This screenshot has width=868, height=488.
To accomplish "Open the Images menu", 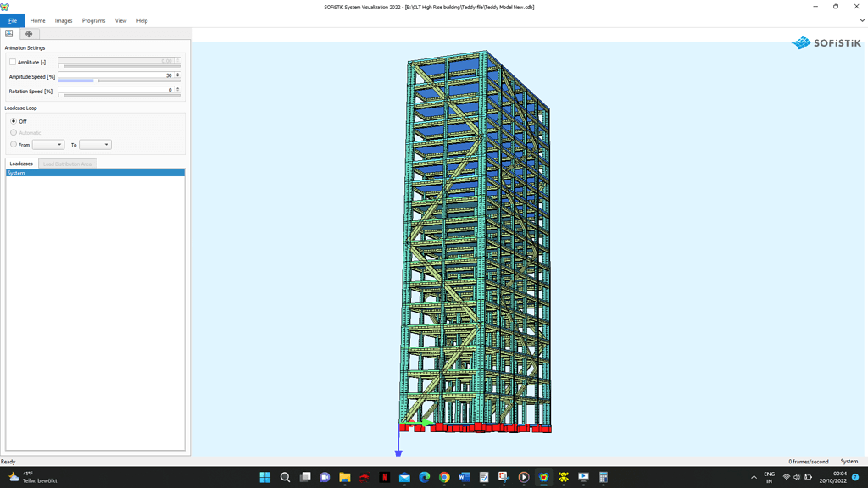I will (64, 20).
